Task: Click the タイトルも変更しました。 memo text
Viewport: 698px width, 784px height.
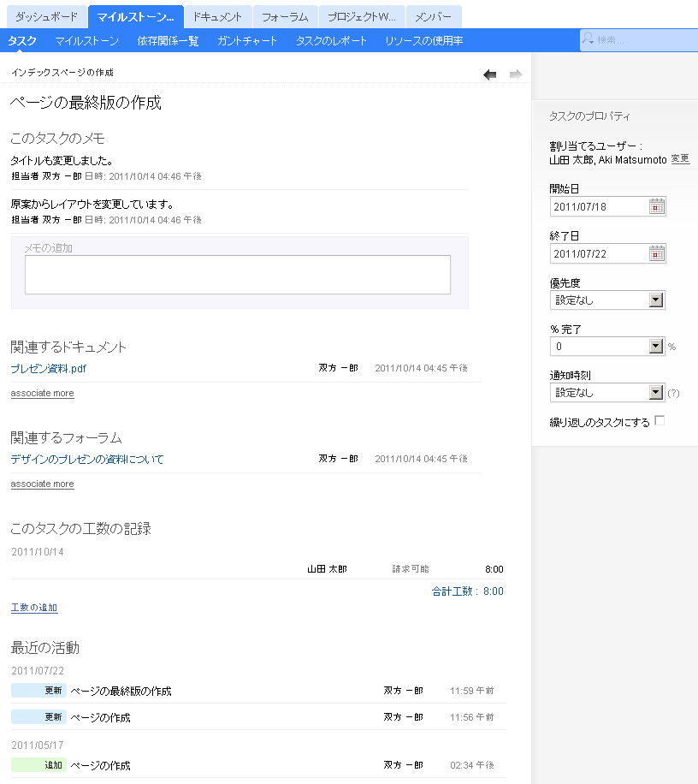Action: coord(62,161)
